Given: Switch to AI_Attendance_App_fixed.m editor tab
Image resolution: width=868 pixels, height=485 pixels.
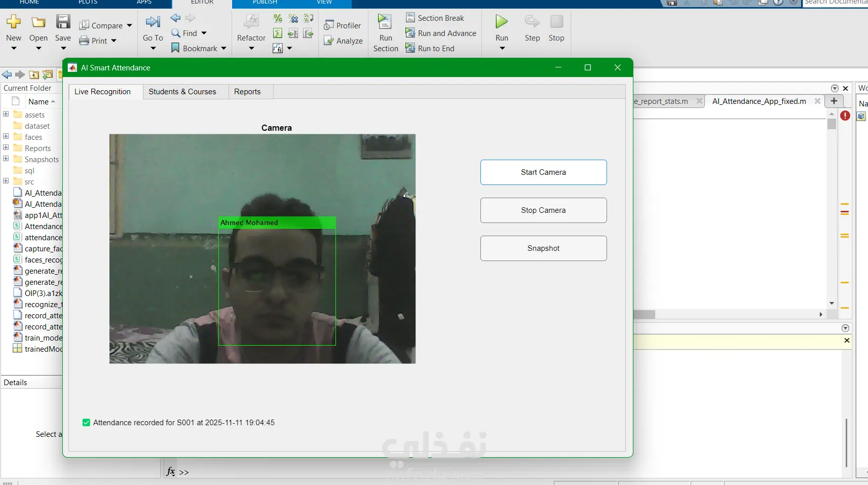Looking at the screenshot, I should tap(759, 101).
